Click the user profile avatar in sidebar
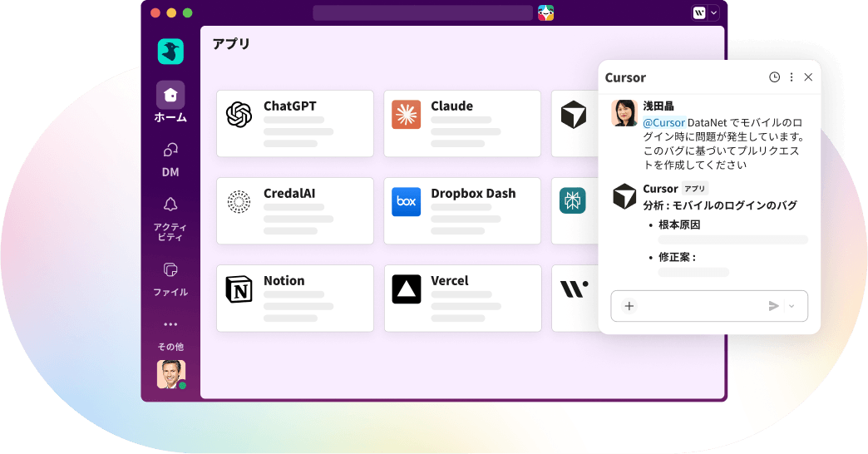Viewport: 868px width, 454px height. 171,374
